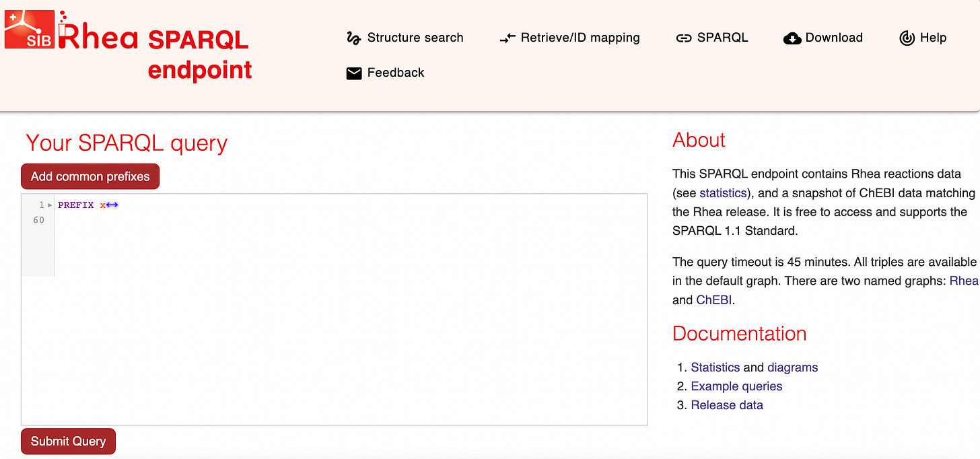
Task: Submit the SPARQL query
Action: pyautogui.click(x=68, y=441)
